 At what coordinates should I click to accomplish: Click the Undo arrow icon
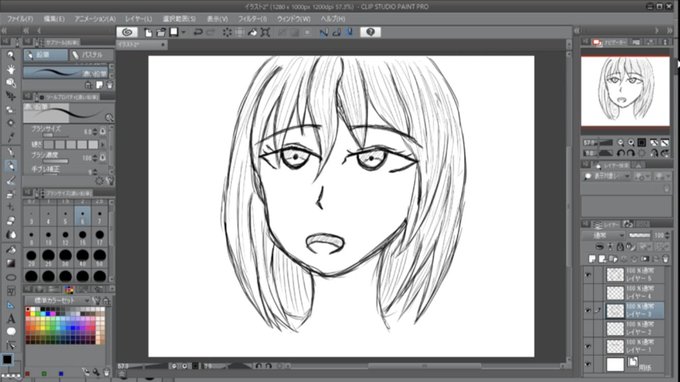[x=198, y=33]
